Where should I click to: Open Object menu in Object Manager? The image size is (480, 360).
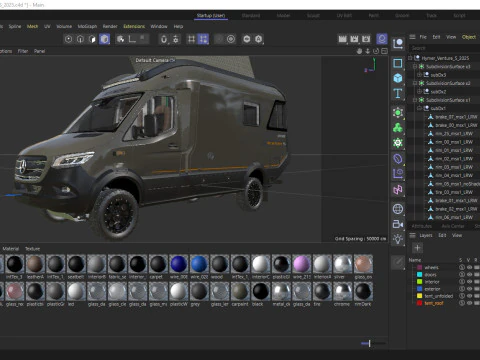[469, 37]
